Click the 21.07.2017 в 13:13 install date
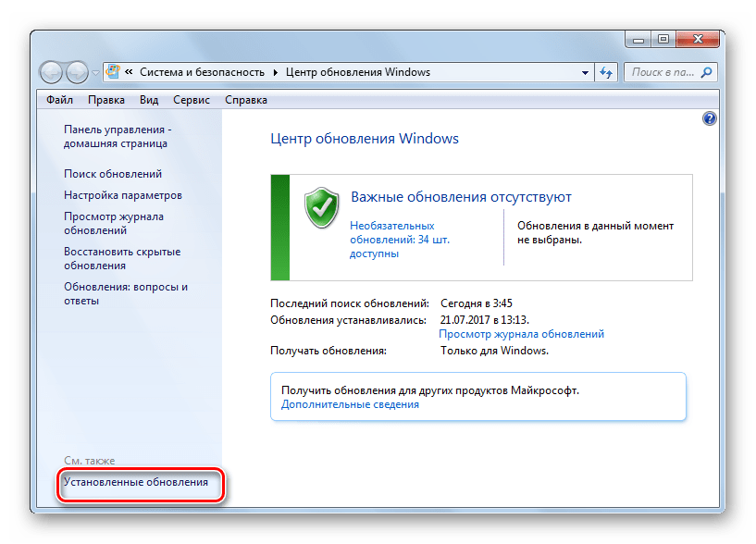This screenshot has height=544, width=756. click(485, 320)
